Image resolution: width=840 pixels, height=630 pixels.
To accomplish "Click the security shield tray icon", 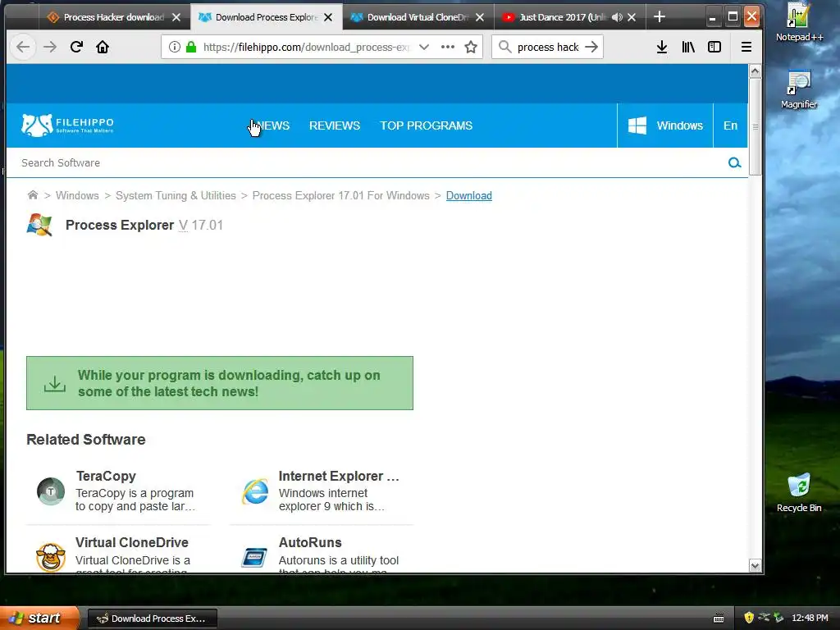I will coord(748,618).
